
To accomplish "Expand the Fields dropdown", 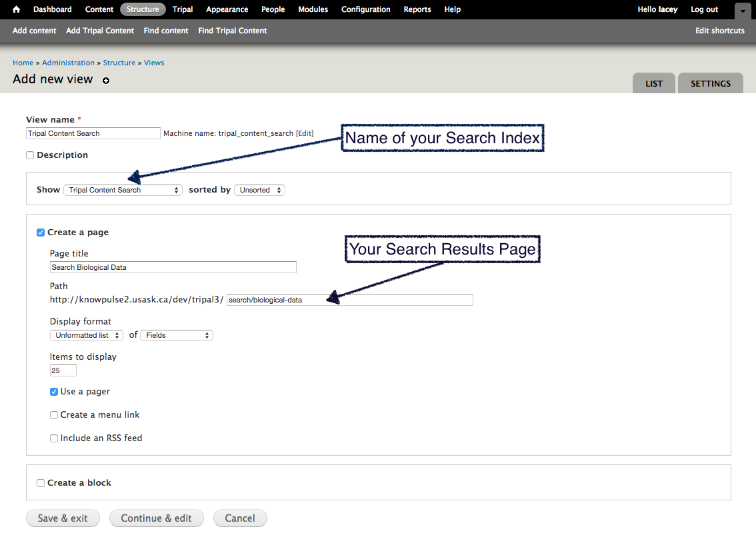I will coord(177,335).
